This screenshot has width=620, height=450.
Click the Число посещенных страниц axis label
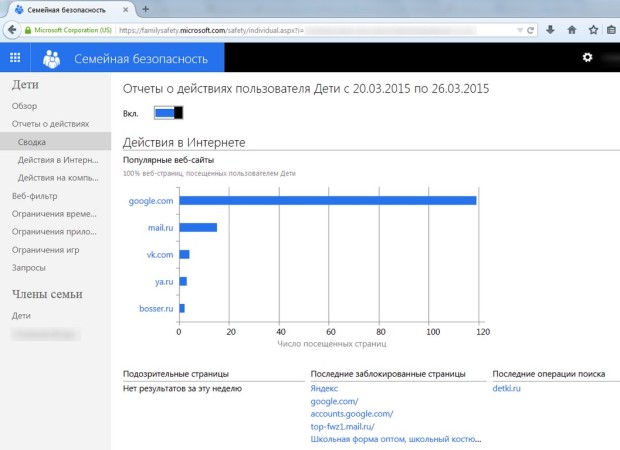coord(332,344)
